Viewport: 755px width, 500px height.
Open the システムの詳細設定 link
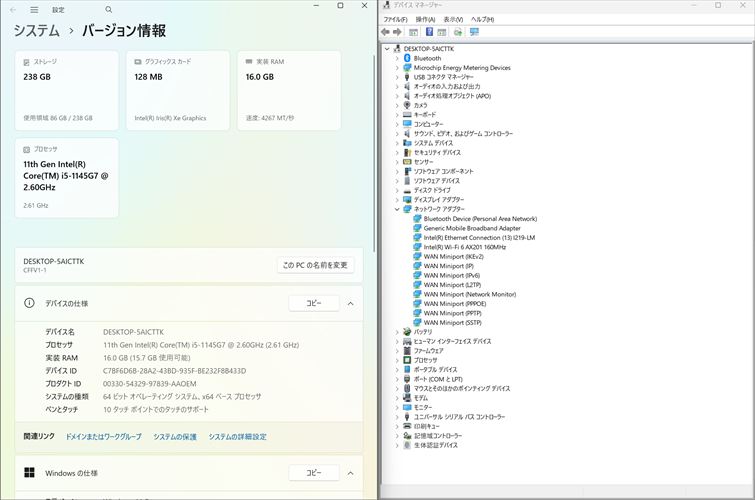point(237,436)
